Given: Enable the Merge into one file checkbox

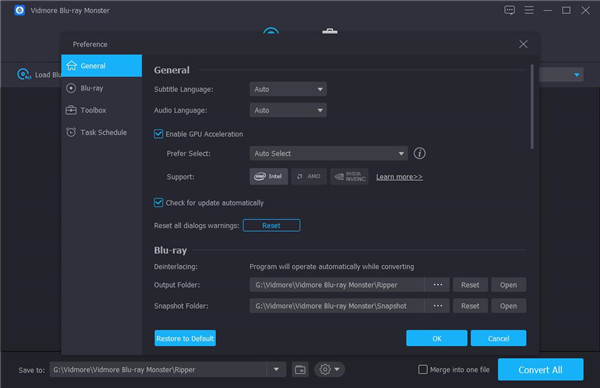Looking at the screenshot, I should [x=423, y=369].
